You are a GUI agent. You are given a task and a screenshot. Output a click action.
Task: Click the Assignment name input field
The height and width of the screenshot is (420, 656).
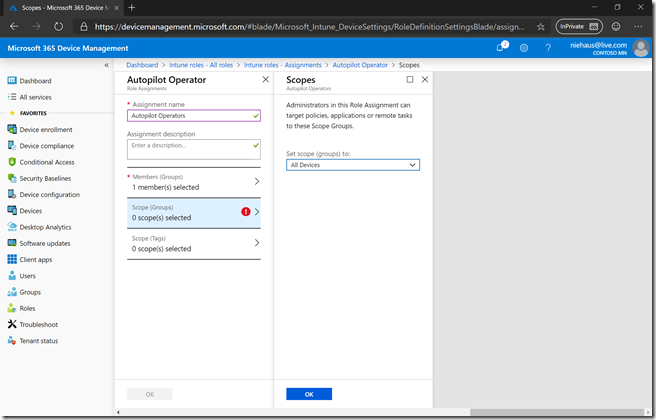[188, 116]
